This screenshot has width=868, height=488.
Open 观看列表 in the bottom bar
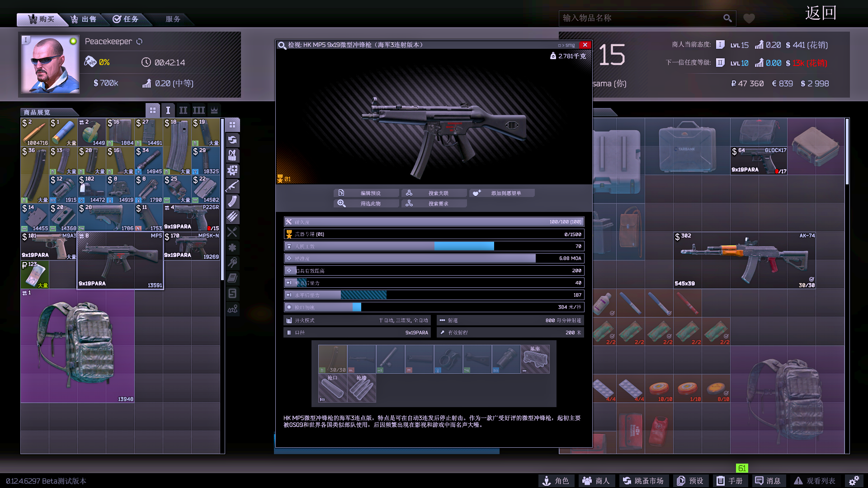pos(816,481)
